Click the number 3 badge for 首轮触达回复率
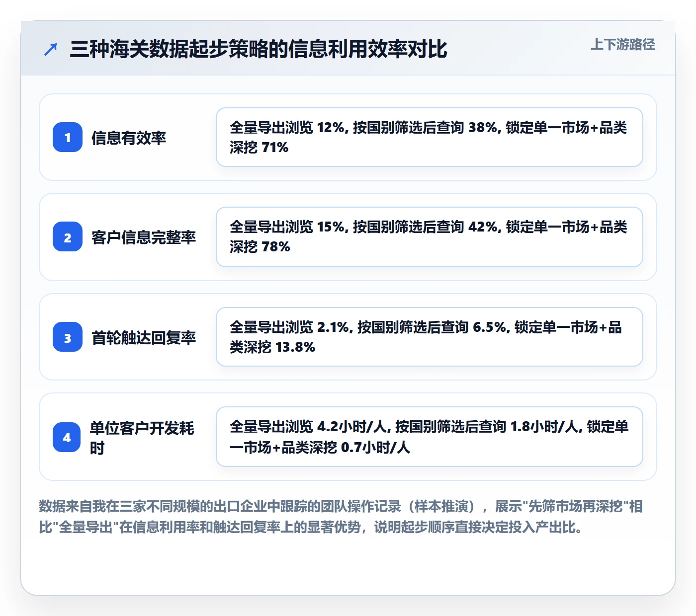This screenshot has height=616, width=696. pos(68,337)
